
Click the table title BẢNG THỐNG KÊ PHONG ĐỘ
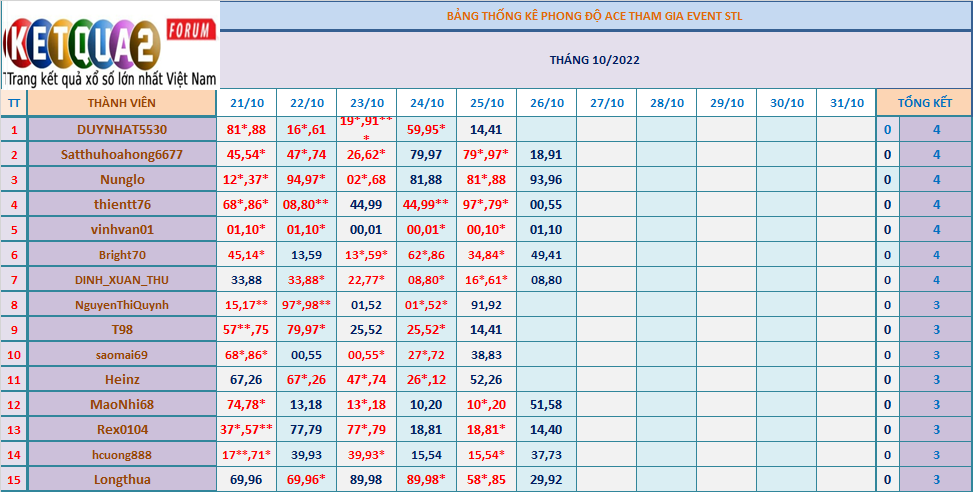[x=594, y=16]
